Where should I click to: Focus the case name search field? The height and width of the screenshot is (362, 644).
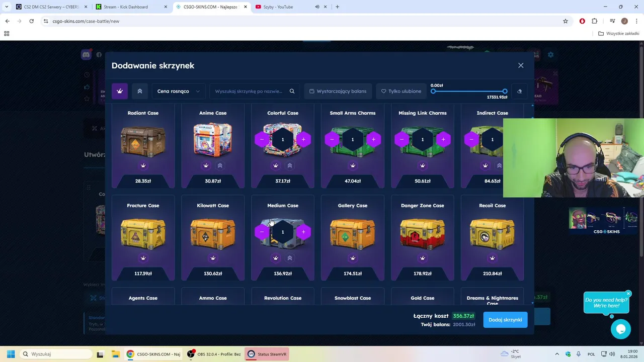(x=249, y=91)
